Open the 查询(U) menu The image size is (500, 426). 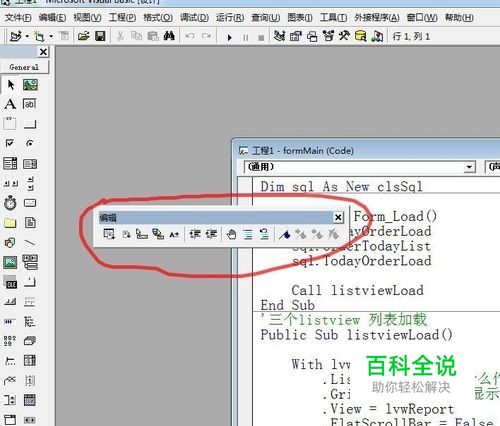point(266,17)
